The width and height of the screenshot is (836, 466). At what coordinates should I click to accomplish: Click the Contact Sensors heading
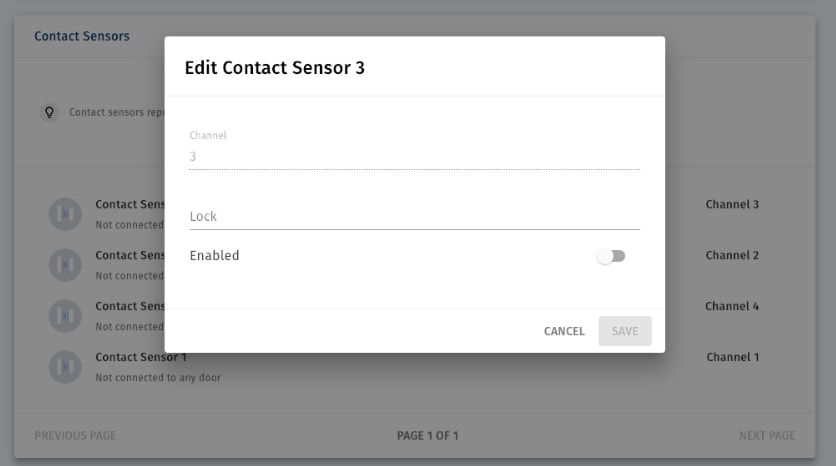coord(82,36)
